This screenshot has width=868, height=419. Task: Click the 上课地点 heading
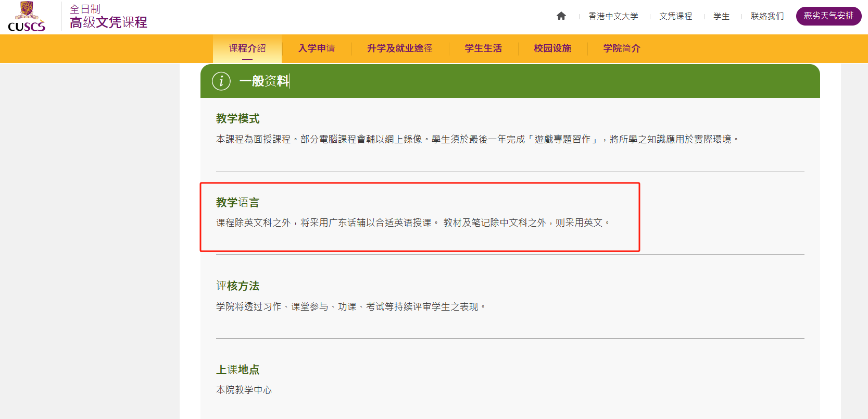pos(238,369)
